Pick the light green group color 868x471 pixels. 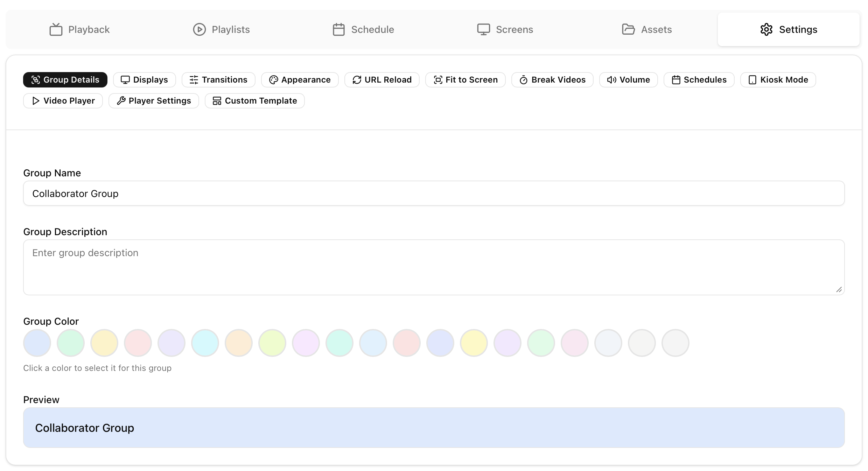(71, 343)
